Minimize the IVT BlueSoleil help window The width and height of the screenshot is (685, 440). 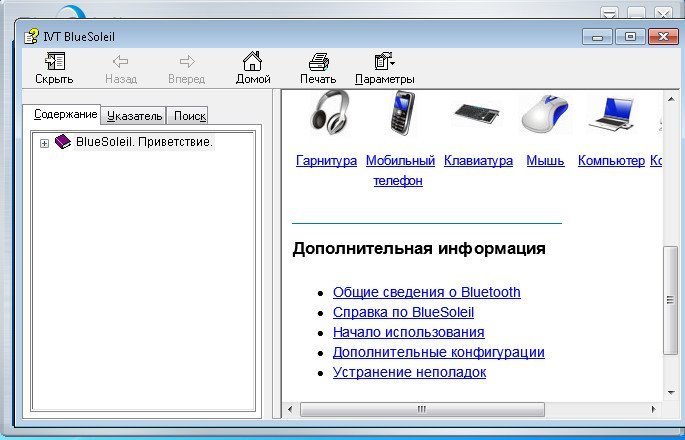tap(598, 37)
